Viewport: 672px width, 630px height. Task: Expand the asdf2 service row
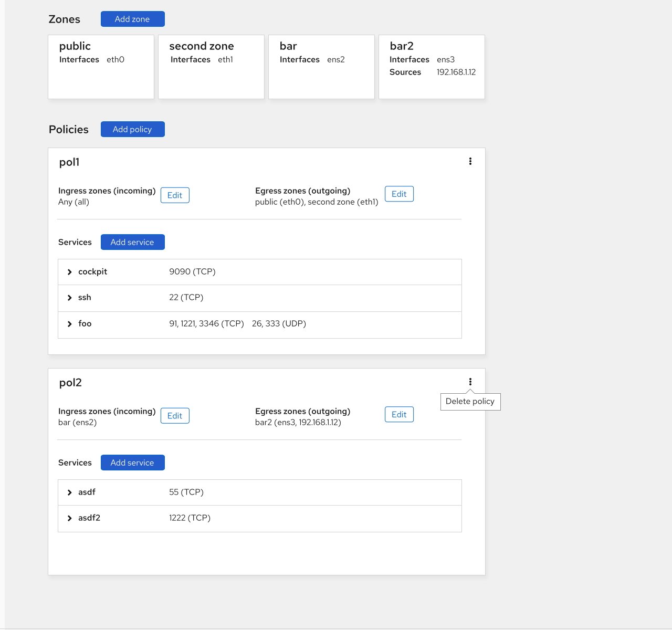[69, 518]
